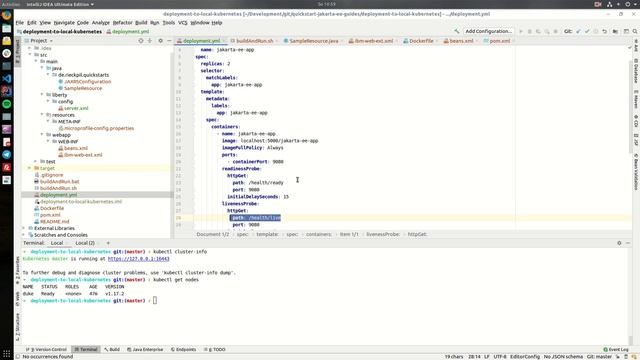Viewport: 640px width, 360px height.
Task: Expand the target folder node
Action: click(x=30, y=168)
